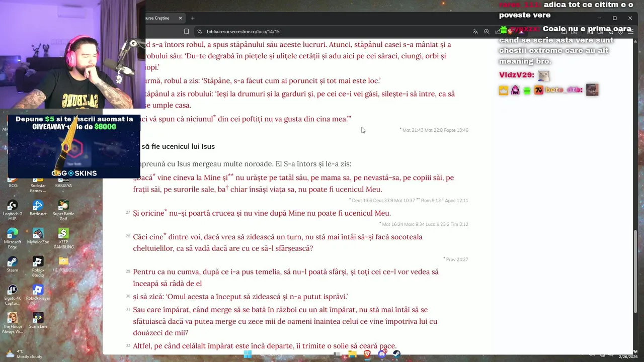Open the Windows Start menu
The image size is (644, 362).
coord(248,354)
